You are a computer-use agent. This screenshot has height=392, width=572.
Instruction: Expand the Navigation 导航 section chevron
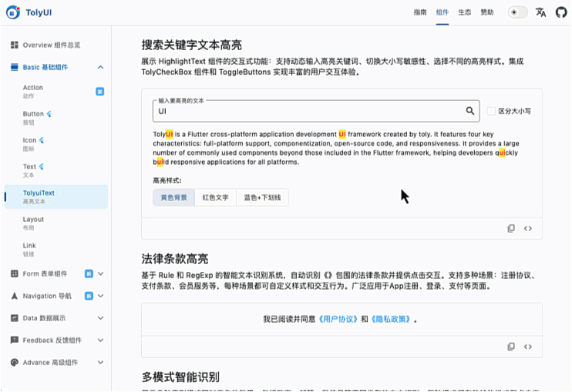(101, 296)
